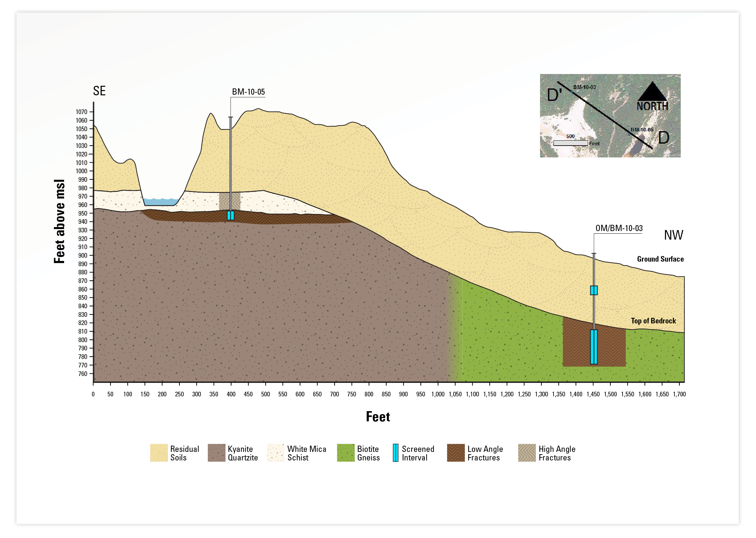
Task: Click the D' label on inset map
Action: tap(555, 95)
